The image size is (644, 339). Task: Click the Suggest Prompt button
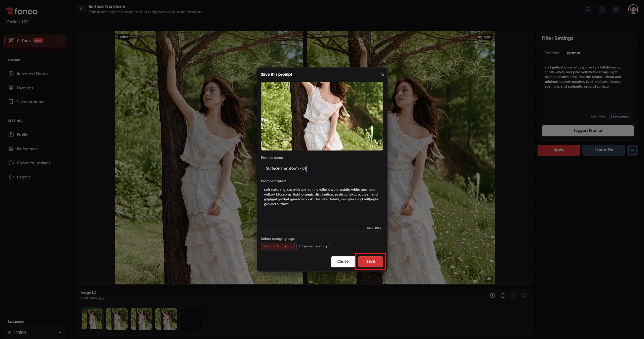(588, 131)
